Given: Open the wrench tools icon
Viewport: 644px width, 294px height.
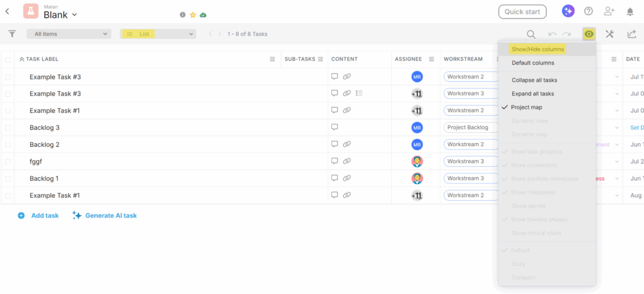Looking at the screenshot, I should click(609, 35).
